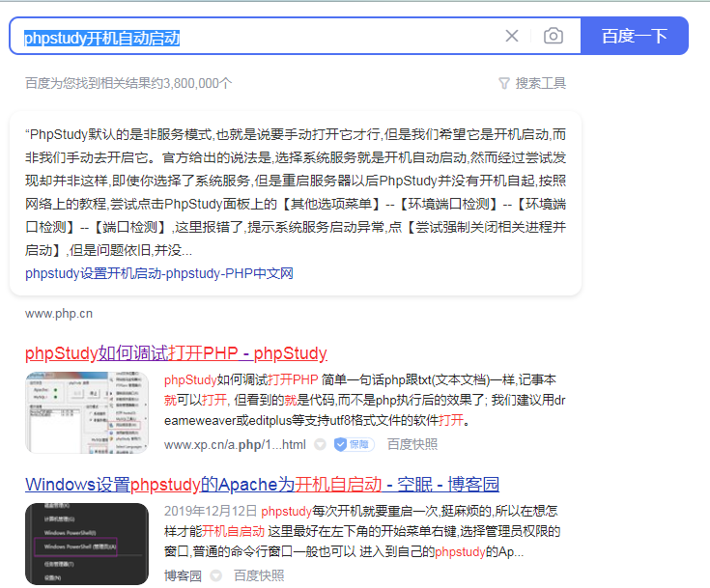This screenshot has height=588, width=710.
Task: Click the featured snippet text about PhpStudy默认的是非服务模式
Action: (x=296, y=192)
